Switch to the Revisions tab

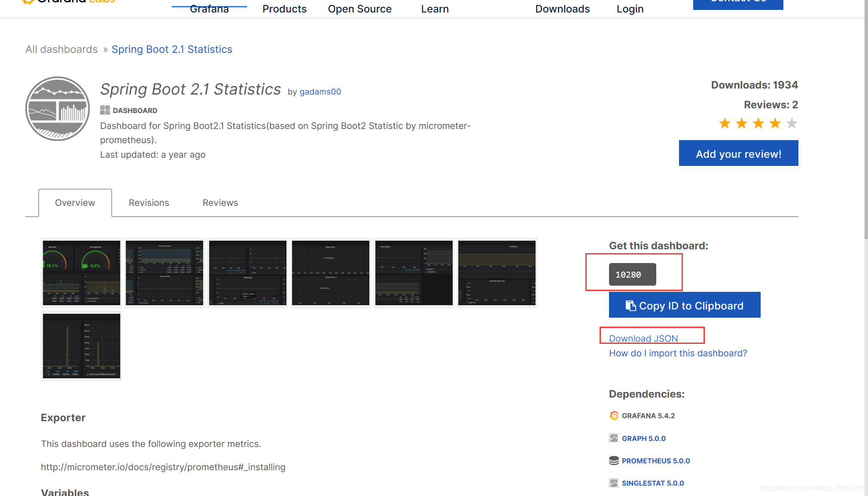(149, 203)
